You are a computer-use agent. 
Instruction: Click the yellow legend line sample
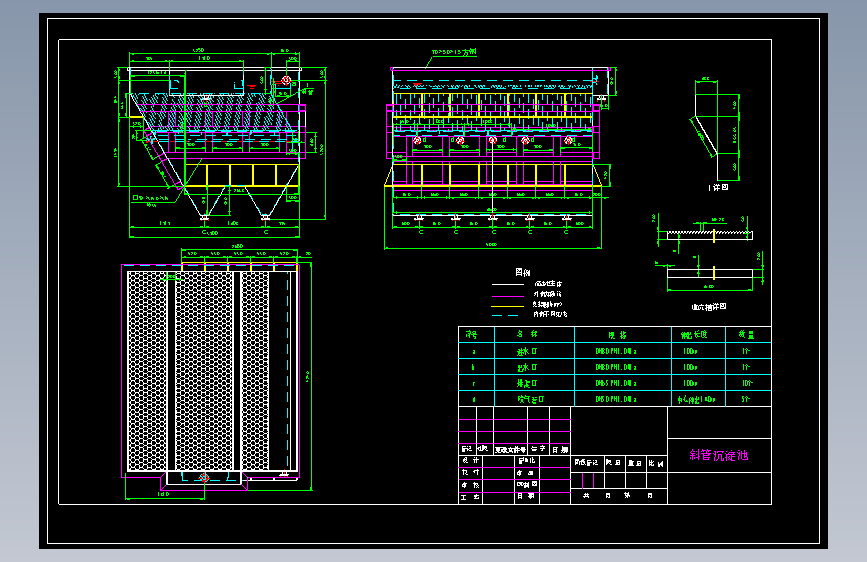click(508, 306)
